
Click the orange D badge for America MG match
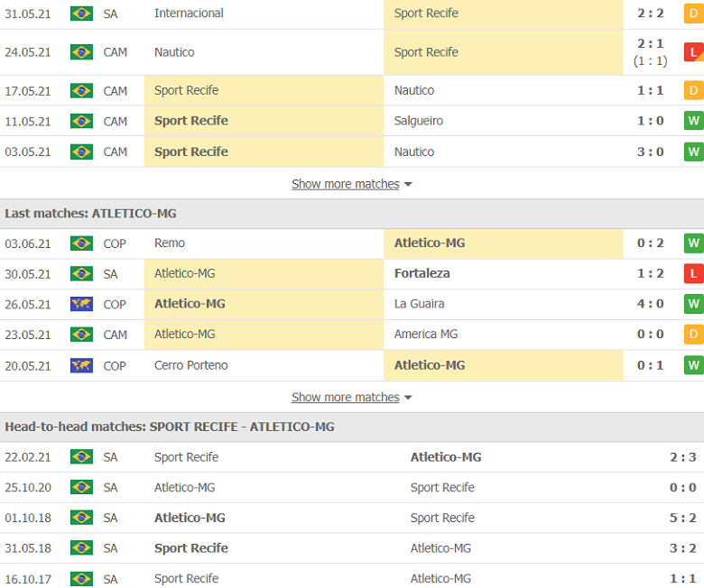tap(693, 335)
